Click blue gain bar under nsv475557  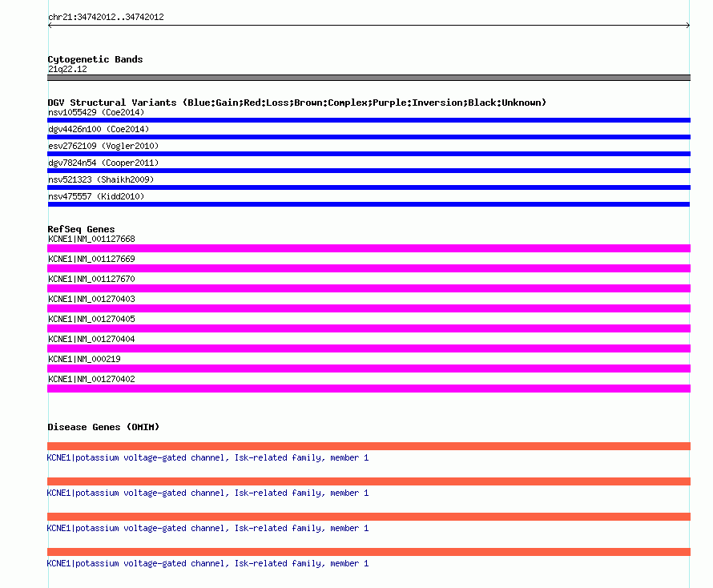click(x=369, y=204)
